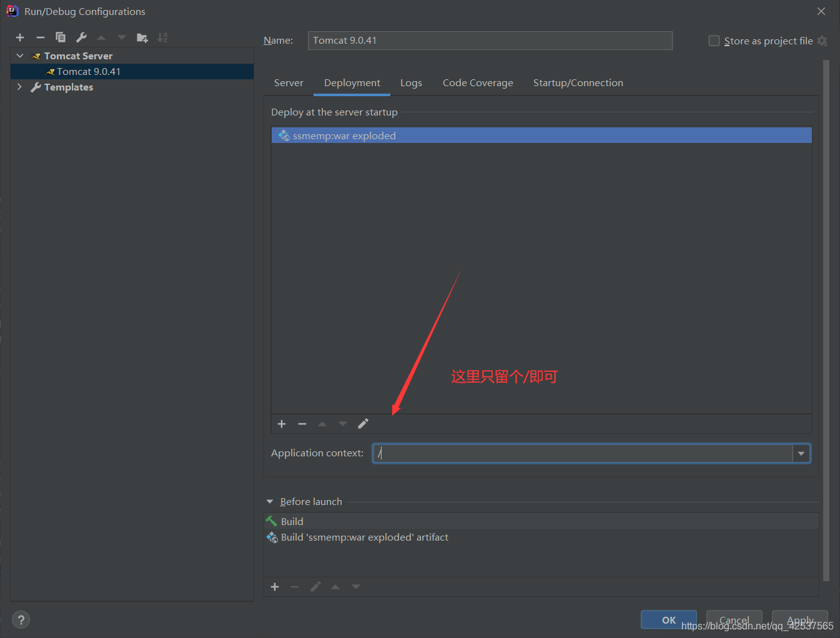Viewport: 840px width, 638px height.
Task: Edit the selected Before launch task
Action: click(x=315, y=587)
